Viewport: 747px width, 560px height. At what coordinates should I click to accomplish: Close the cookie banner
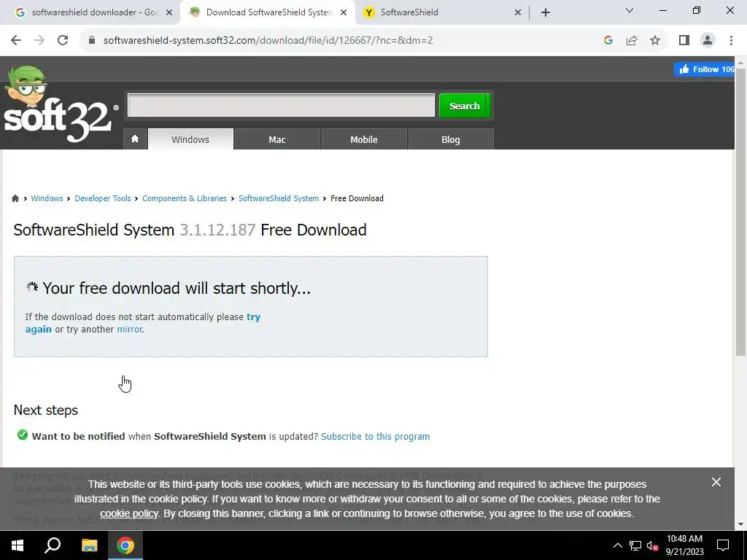point(716,482)
